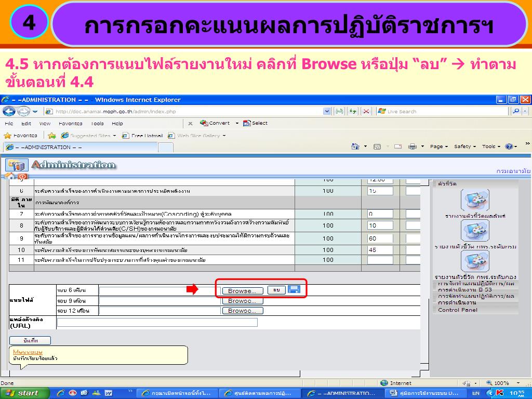Click the blue floppy disk save icon
The width and height of the screenshot is (532, 399).
[x=294, y=289]
